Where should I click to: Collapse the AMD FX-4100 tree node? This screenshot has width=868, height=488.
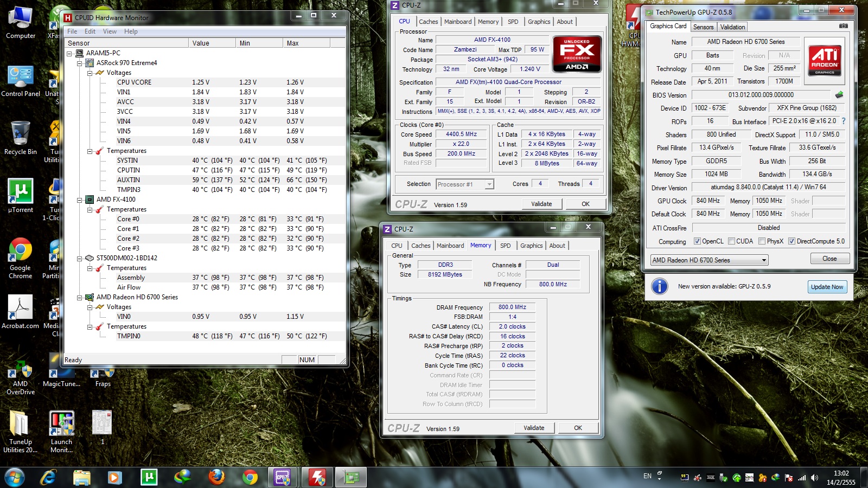click(80, 200)
